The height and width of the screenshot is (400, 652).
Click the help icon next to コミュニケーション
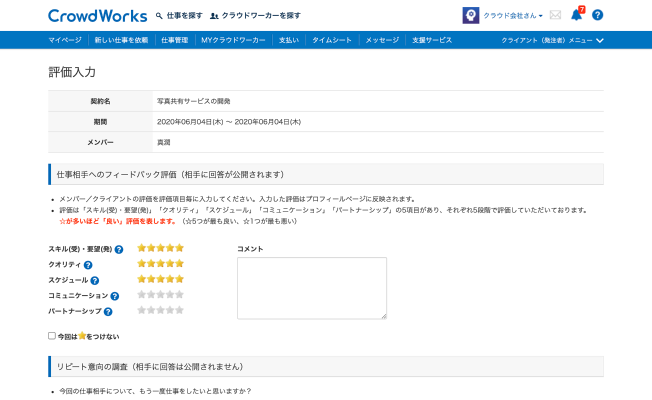114,296
